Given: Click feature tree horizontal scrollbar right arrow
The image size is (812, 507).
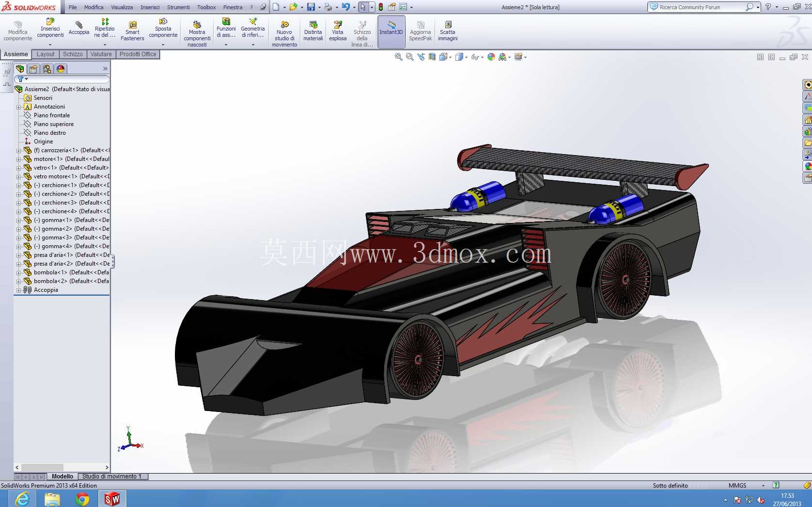Looking at the screenshot, I should [107, 468].
